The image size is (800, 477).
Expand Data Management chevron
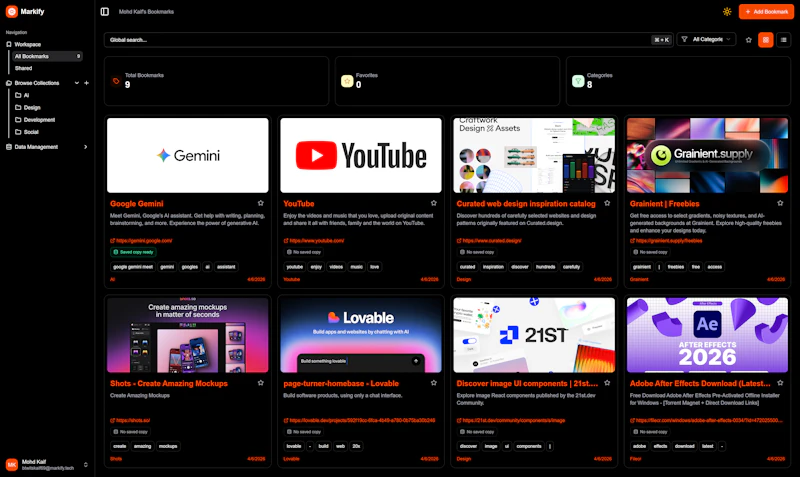tap(86, 147)
